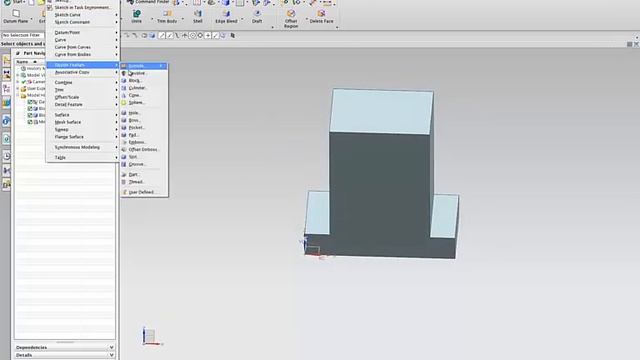640x360 pixels.
Task: Choose Pocket in the submenu
Action: coord(144,127)
